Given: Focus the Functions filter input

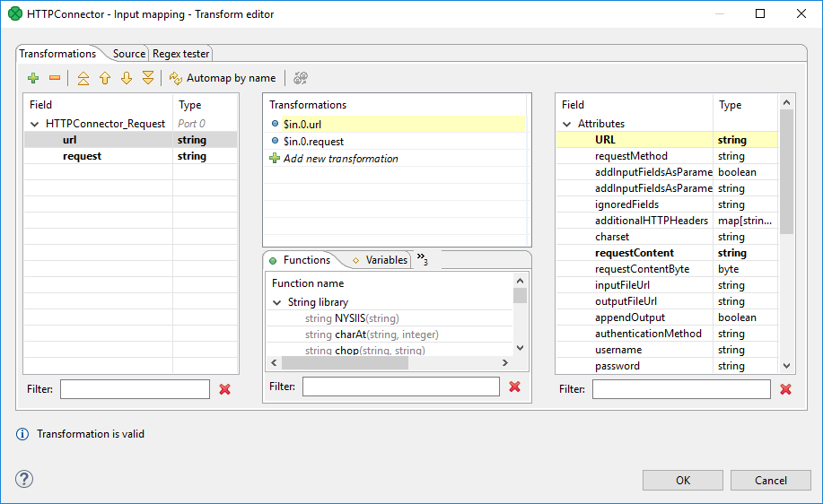Looking at the screenshot, I should (x=401, y=387).
